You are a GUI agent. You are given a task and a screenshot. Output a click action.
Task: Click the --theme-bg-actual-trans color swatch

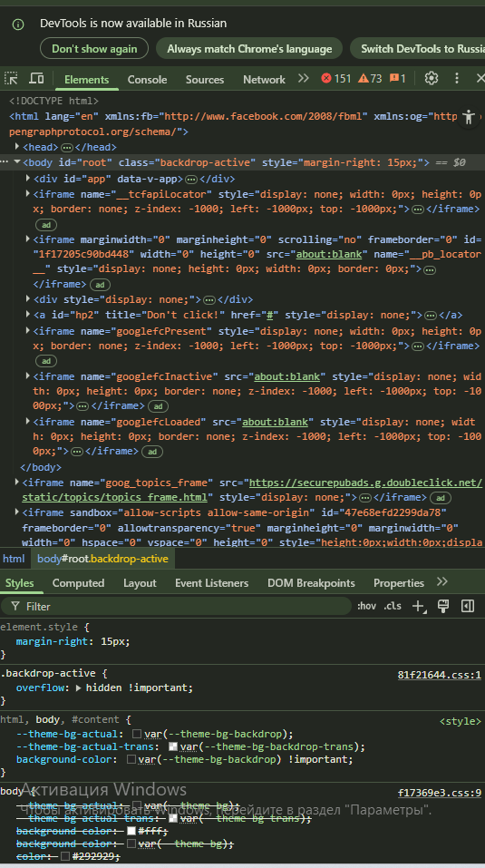point(172,746)
